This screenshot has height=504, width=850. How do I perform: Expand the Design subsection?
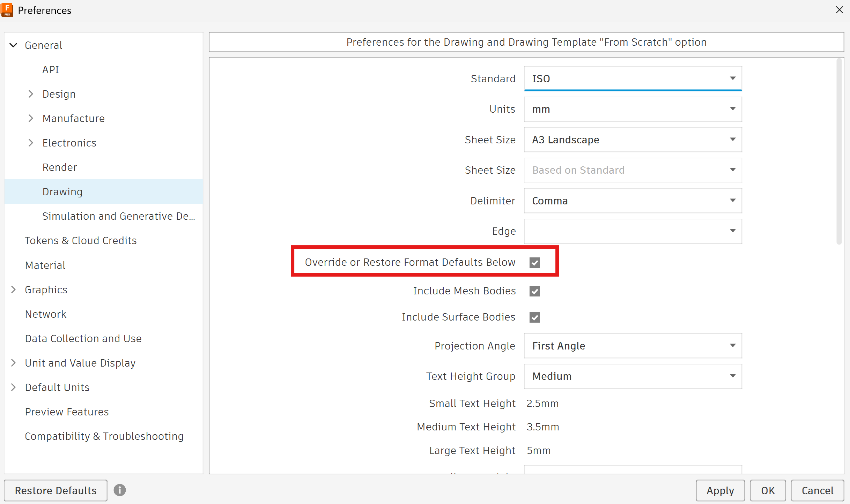(31, 94)
